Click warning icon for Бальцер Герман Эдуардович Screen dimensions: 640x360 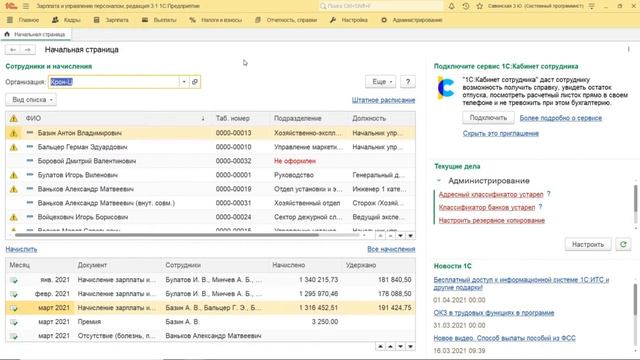coord(13,147)
